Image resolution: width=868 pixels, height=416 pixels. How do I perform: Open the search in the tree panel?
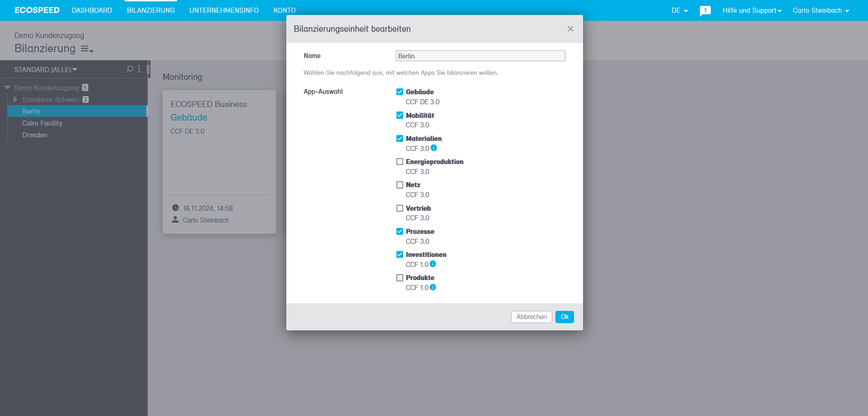pyautogui.click(x=130, y=69)
